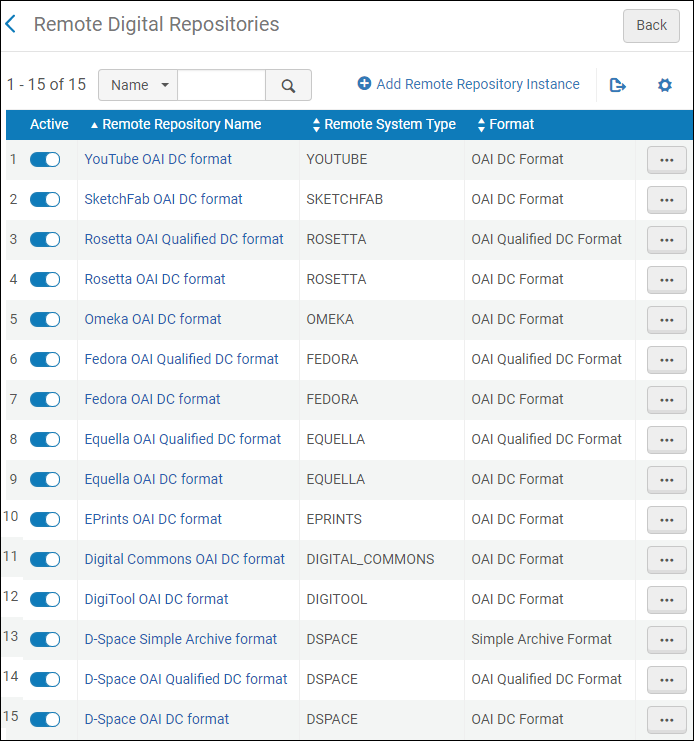Image resolution: width=694 pixels, height=741 pixels.
Task: Click inside the search text field
Action: [222, 86]
